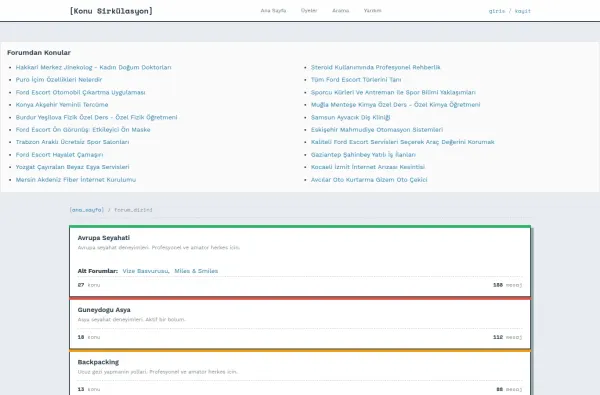
Task: Open the Vize Basvurusu subforum
Action: [146, 271]
